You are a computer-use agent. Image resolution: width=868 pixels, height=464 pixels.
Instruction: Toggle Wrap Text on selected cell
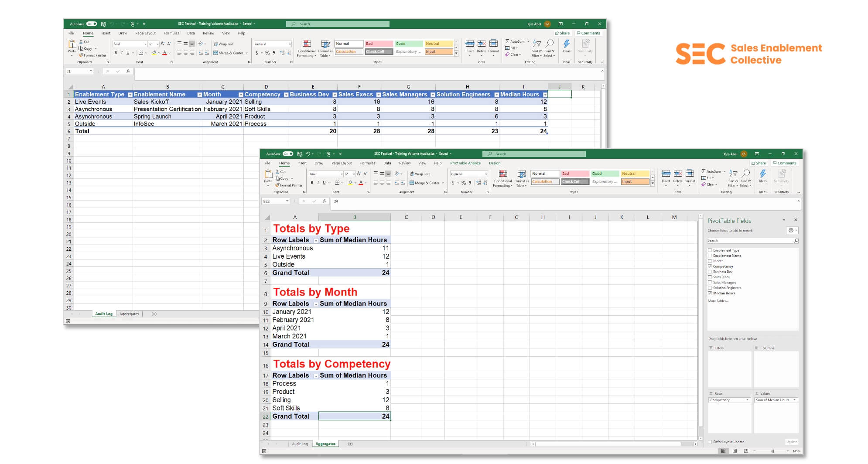[224, 44]
